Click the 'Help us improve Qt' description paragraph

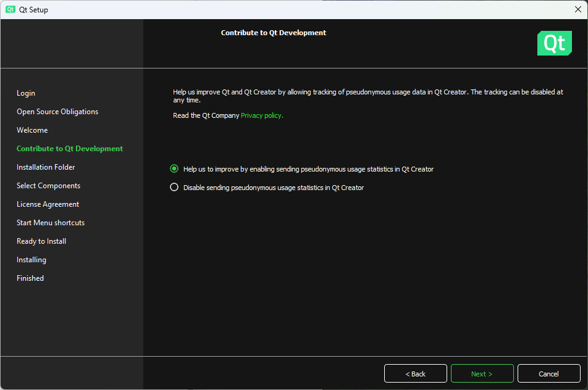(368, 96)
